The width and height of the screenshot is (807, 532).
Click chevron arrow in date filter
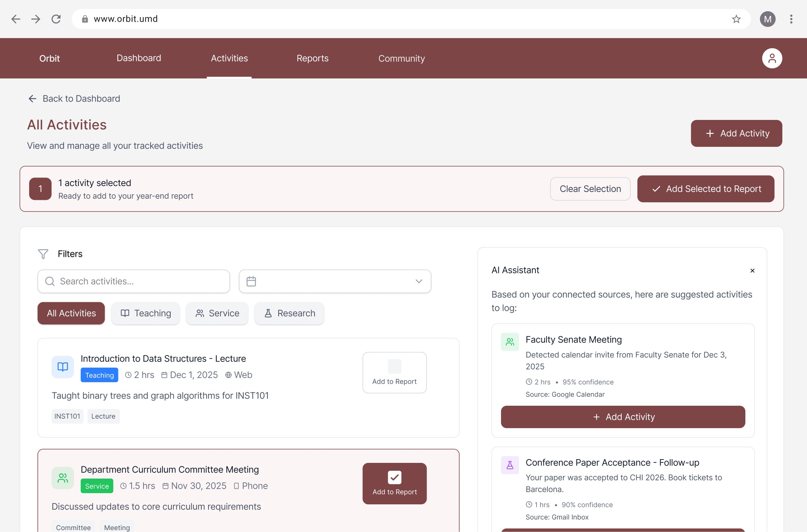pos(419,281)
